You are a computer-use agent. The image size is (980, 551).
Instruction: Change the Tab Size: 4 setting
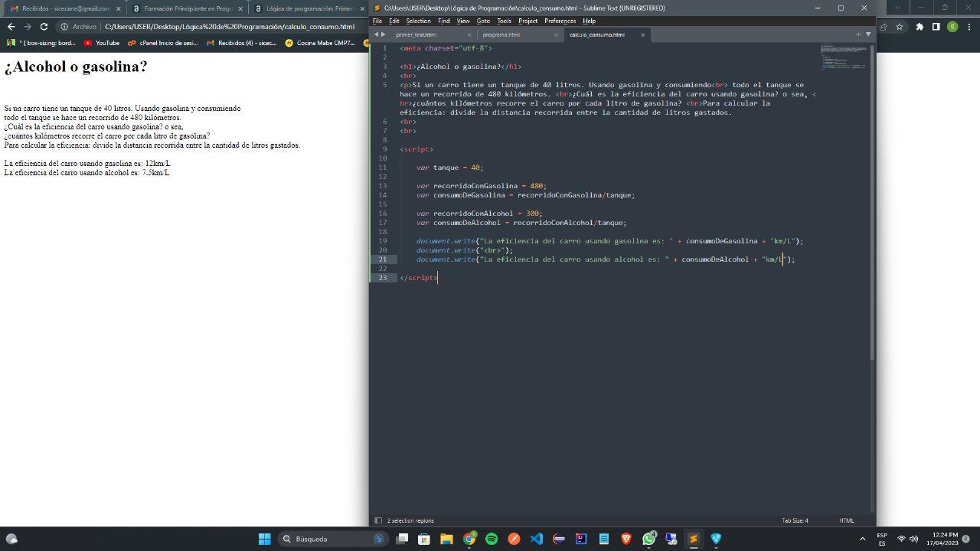coord(795,520)
